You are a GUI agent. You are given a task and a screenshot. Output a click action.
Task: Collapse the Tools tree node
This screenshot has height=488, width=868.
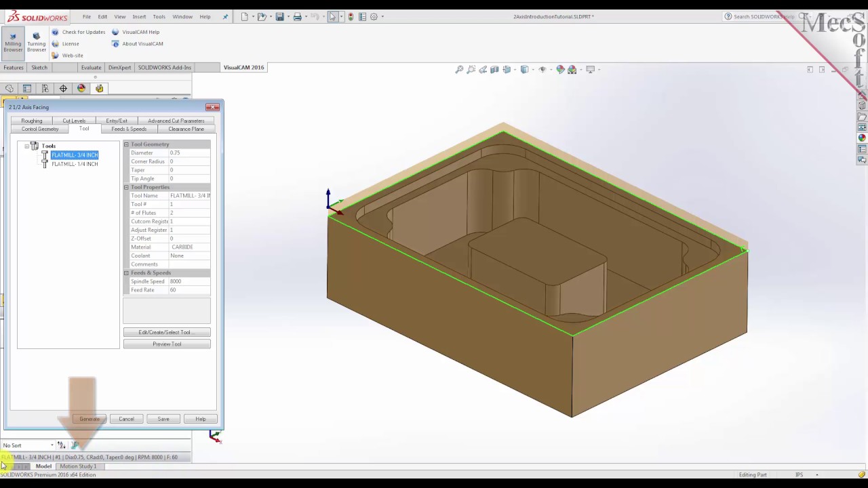pos(26,146)
